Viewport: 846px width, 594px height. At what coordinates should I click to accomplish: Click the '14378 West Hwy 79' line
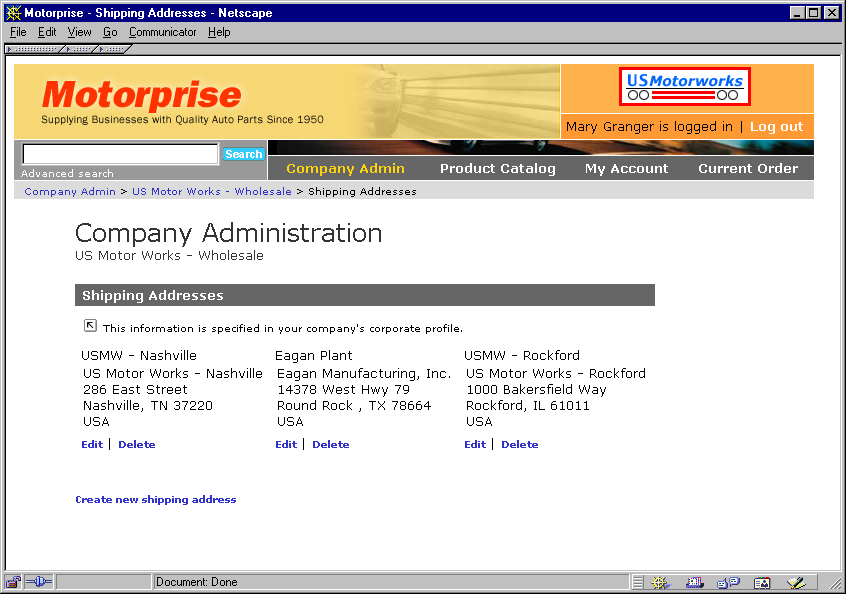coord(343,390)
